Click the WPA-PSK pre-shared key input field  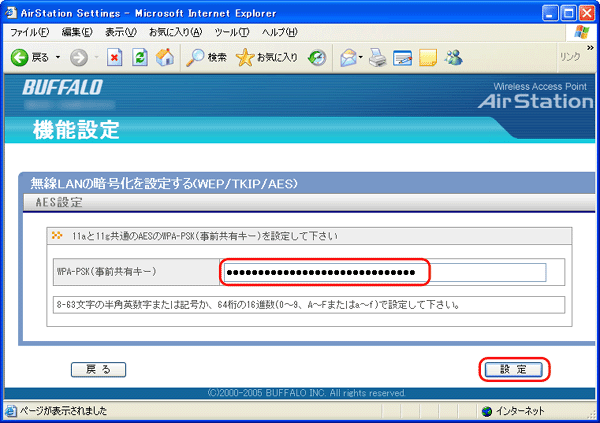point(384,272)
